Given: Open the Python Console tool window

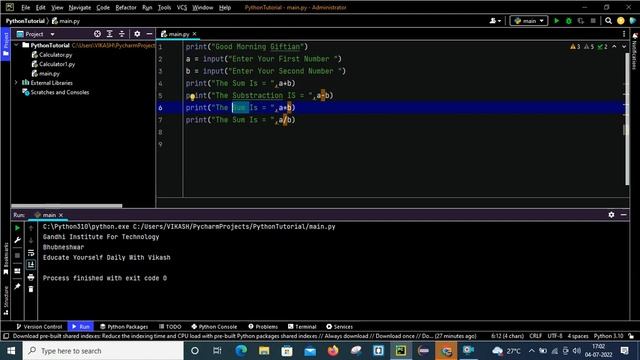Looking at the screenshot, I should (x=214, y=327).
